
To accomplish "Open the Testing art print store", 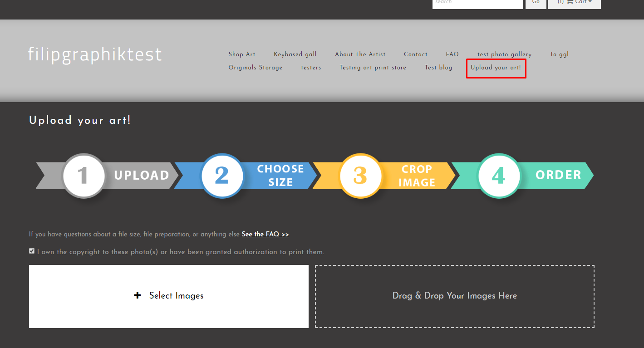I will tap(373, 68).
